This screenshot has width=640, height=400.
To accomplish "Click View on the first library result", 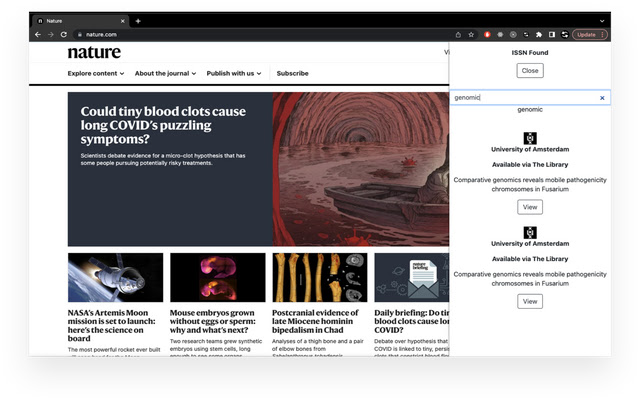I will (530, 207).
